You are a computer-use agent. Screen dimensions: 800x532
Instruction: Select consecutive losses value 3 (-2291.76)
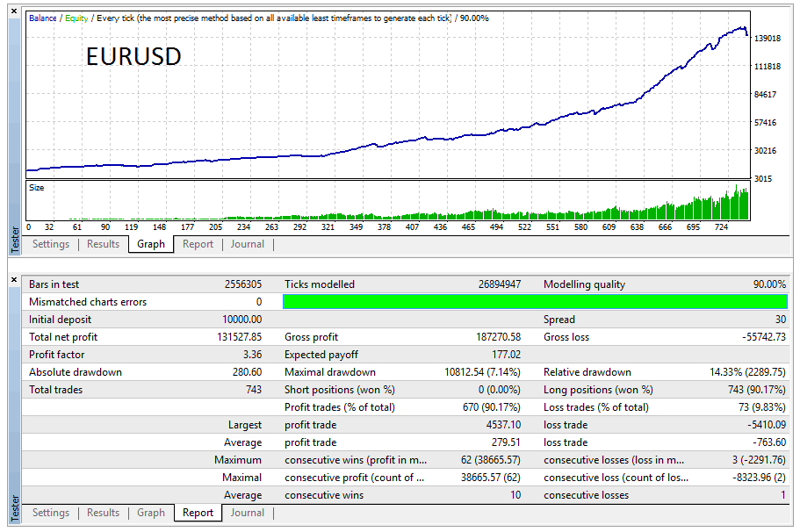point(760,460)
